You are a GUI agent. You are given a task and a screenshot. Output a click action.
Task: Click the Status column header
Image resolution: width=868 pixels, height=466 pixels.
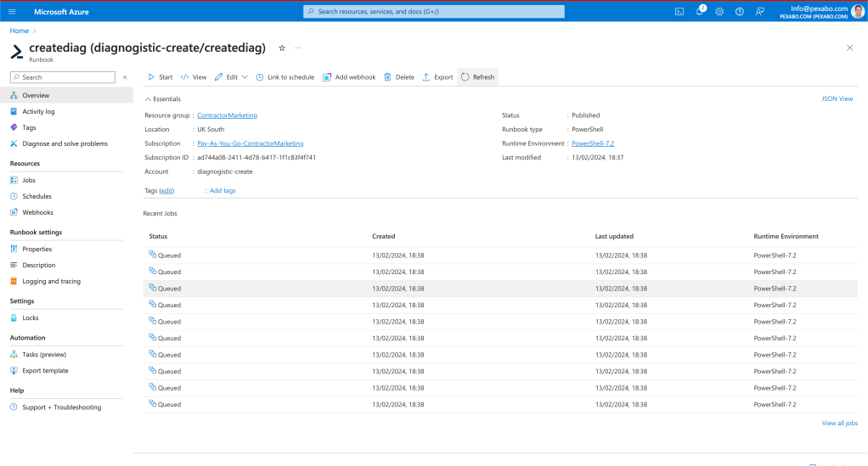(158, 236)
